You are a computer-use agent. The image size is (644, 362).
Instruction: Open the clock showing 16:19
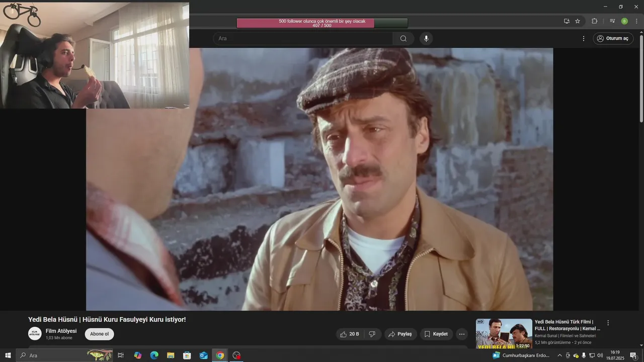point(615,355)
